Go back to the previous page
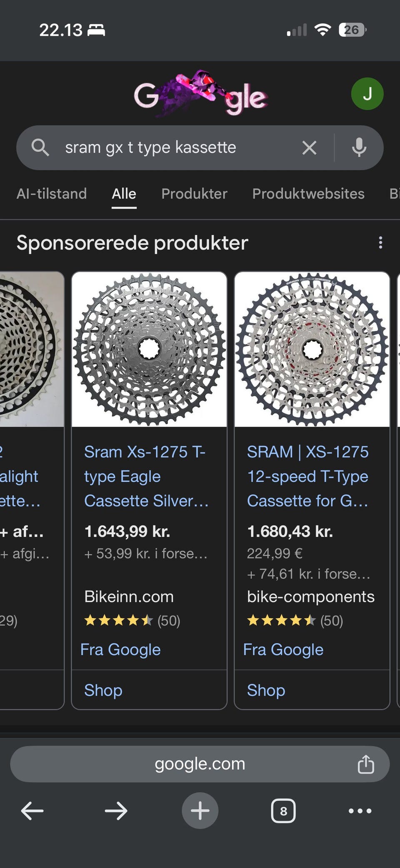 (32, 811)
